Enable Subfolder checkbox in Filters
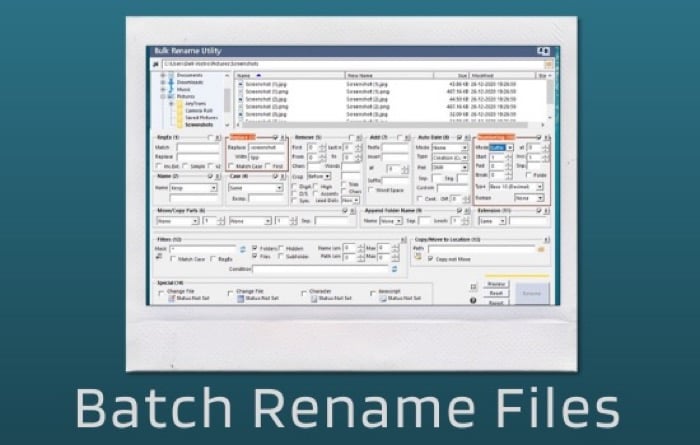This screenshot has height=445, width=700. click(x=281, y=256)
